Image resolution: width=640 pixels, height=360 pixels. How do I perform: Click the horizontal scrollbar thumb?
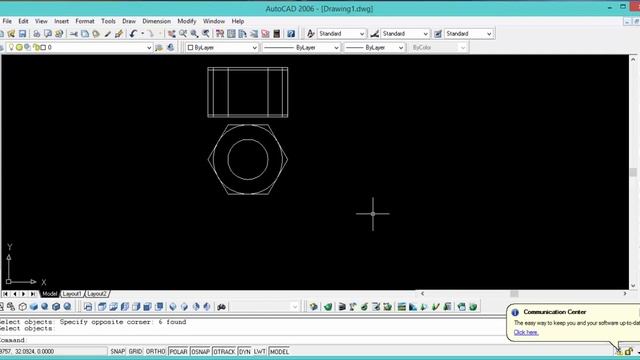(514, 294)
